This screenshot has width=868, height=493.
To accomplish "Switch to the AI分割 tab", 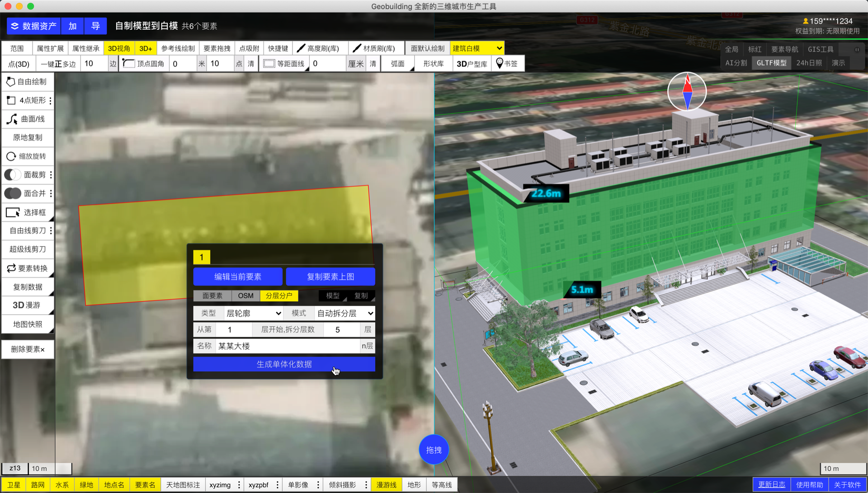I will [x=736, y=63].
